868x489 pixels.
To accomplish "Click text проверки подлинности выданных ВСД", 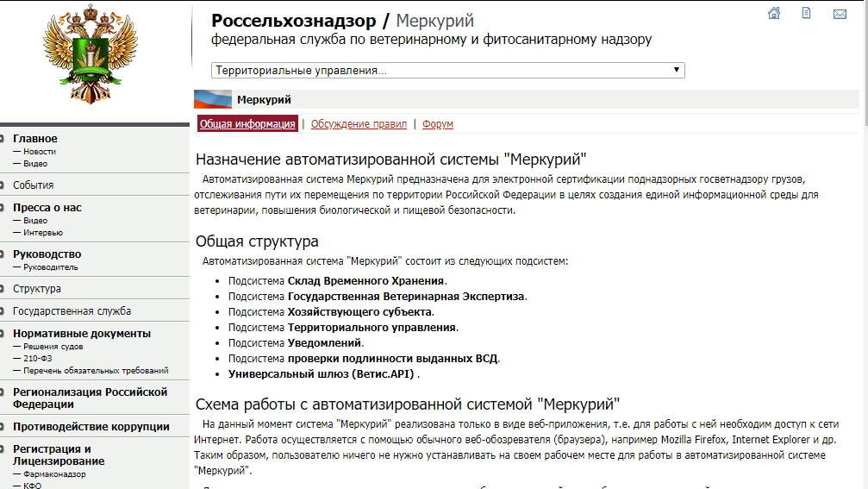I will [392, 358].
